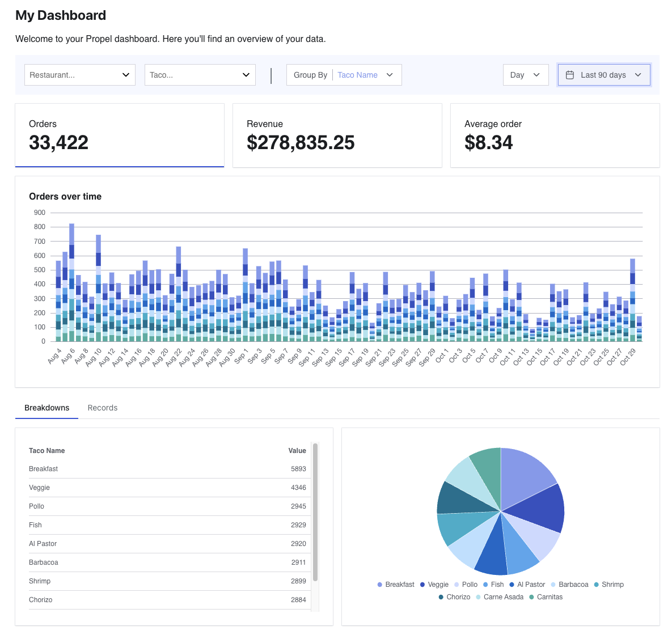Toggle the Veggie legend marker
This screenshot has height=639, width=672.
(422, 585)
